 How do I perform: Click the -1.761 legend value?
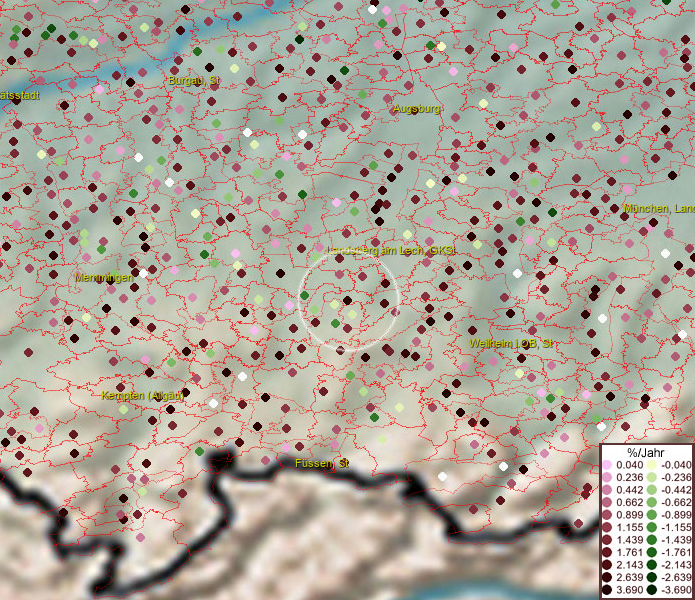click(676, 553)
